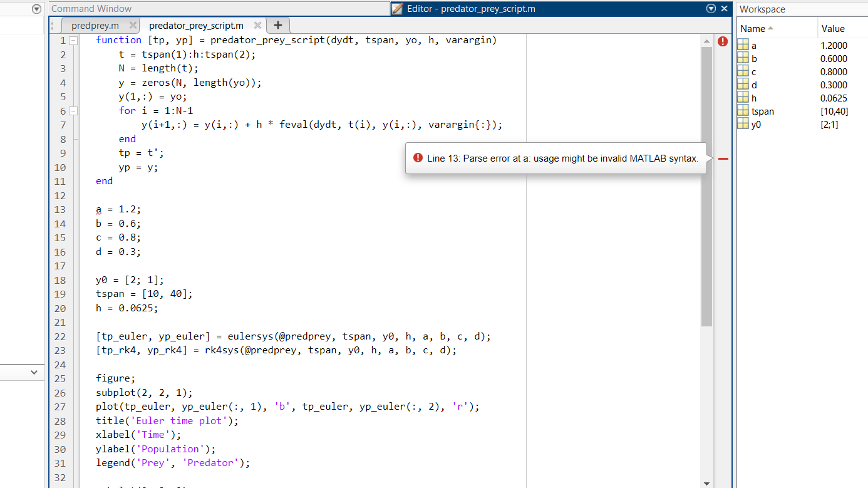Switch to the predprey.m tab
This screenshot has width=868, height=488.
coord(97,26)
